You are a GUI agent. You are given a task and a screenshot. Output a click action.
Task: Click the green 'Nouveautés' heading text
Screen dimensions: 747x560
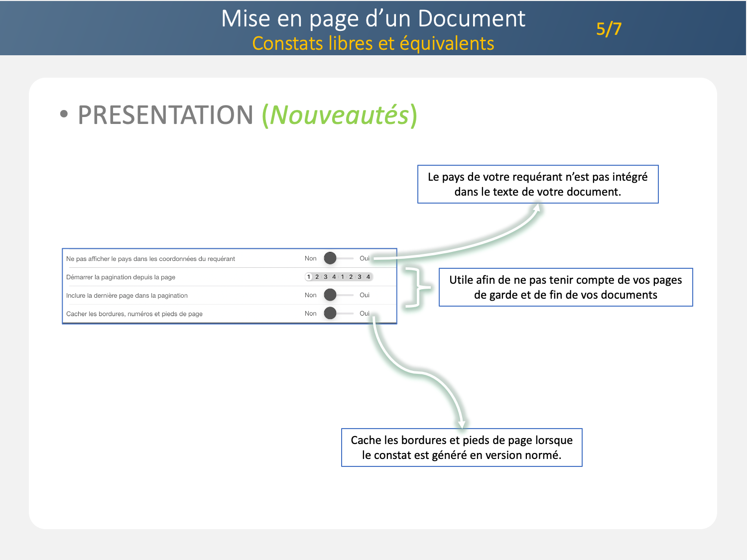point(340,115)
